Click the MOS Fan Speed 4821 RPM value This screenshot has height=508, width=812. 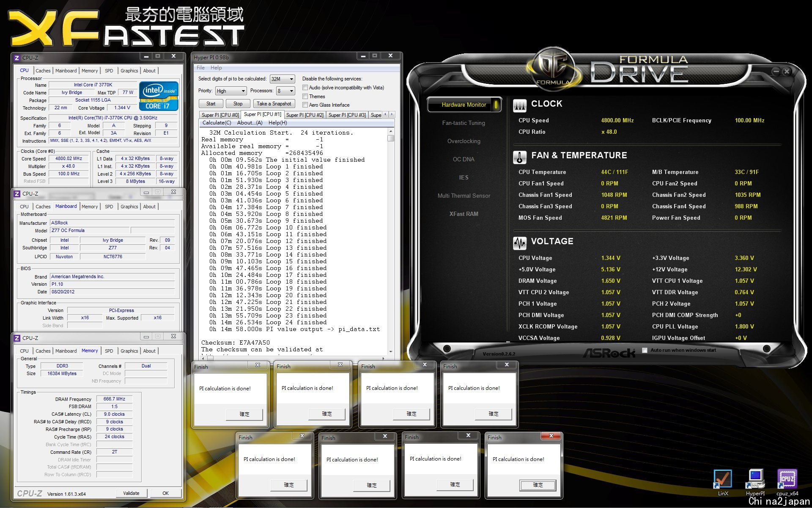614,218
